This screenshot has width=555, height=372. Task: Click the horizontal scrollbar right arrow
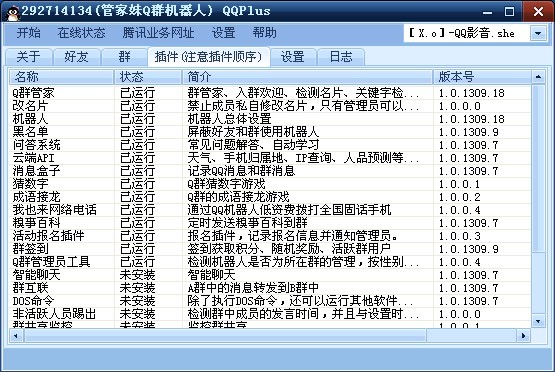click(x=523, y=336)
